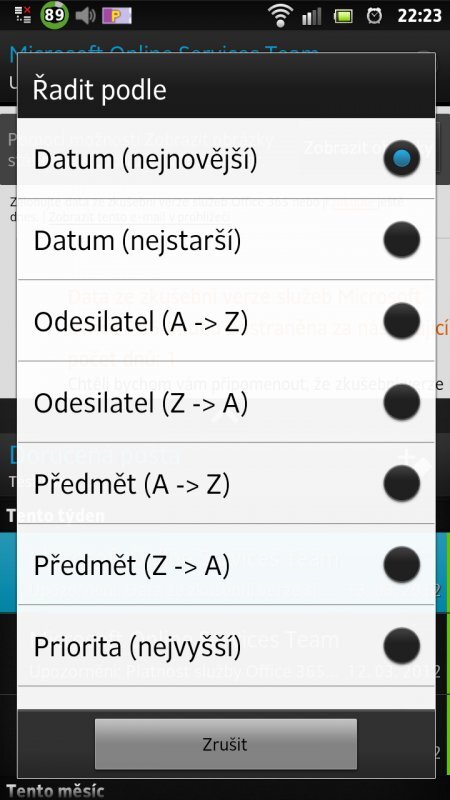Image resolution: width=450 pixels, height=800 pixels.
Task: Tap the purple P notification icon
Action: click(116, 16)
